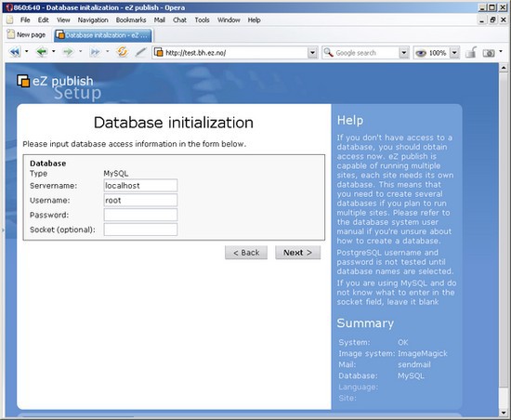Focus the Servername field containing localhost
Screen dimensions: 511x420
pyautogui.click(x=140, y=186)
